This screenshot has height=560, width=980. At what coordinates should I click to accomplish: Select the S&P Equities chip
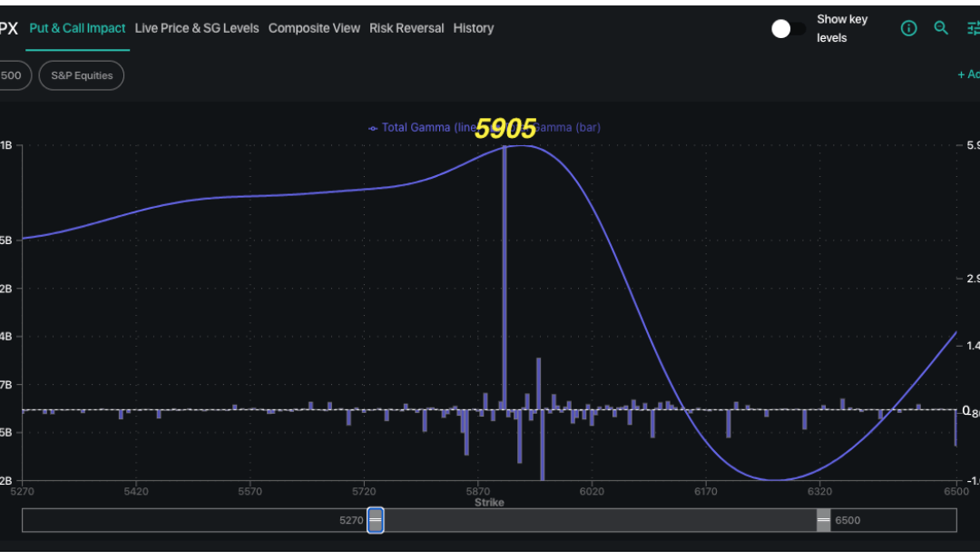point(82,75)
